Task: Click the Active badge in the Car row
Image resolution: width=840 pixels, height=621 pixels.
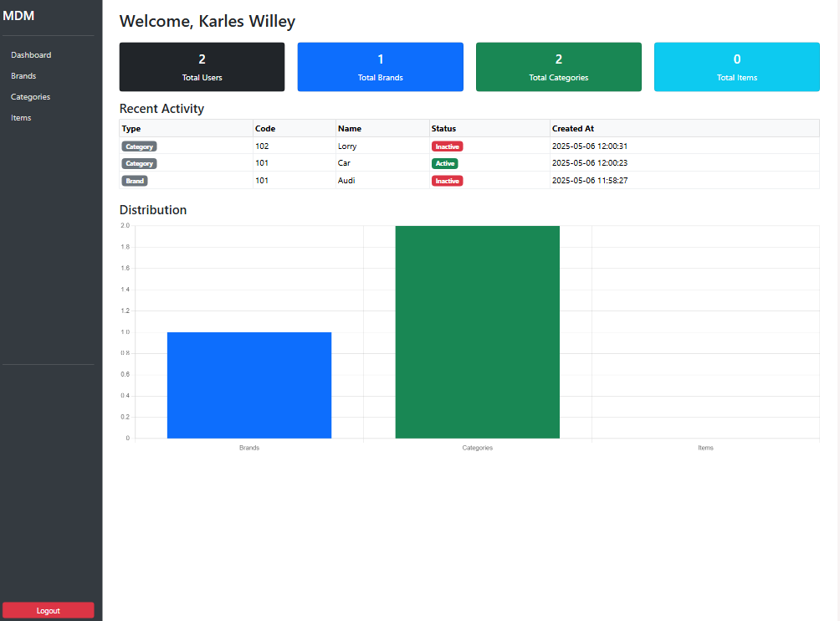Action: 444,163
